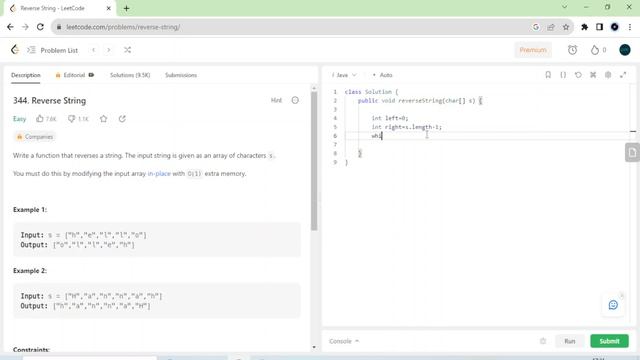Toggle the browser side panel icon
Image resolution: width=640 pixels, height=360 pixels.
tap(599, 27)
